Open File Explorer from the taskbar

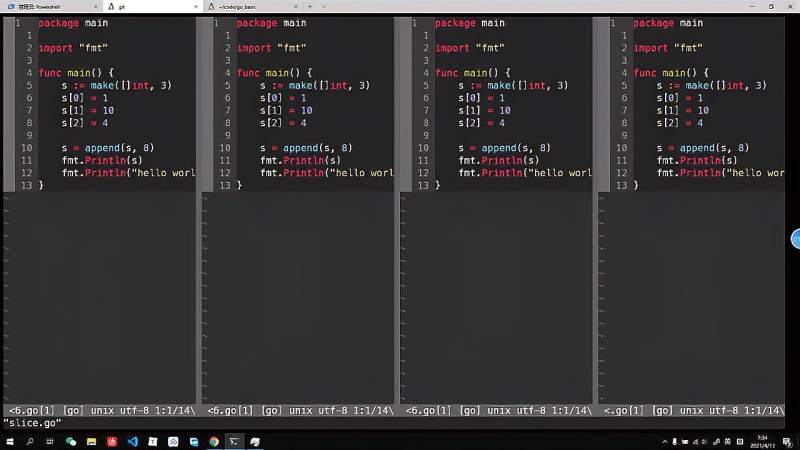coord(91,442)
